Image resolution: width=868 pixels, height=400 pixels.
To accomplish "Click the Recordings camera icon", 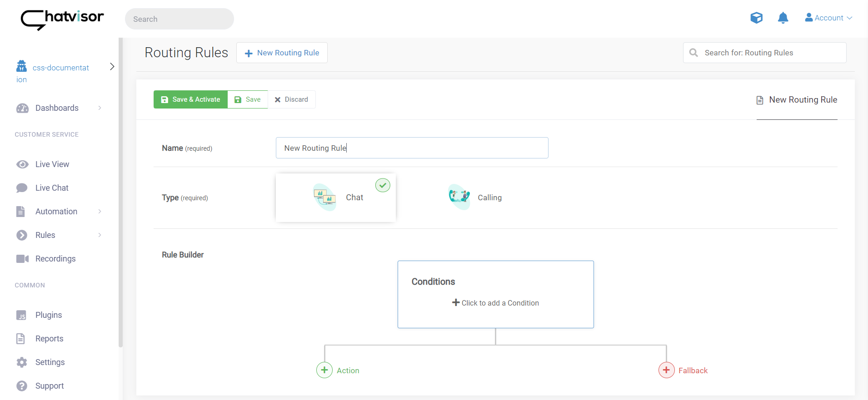I will click(x=23, y=259).
